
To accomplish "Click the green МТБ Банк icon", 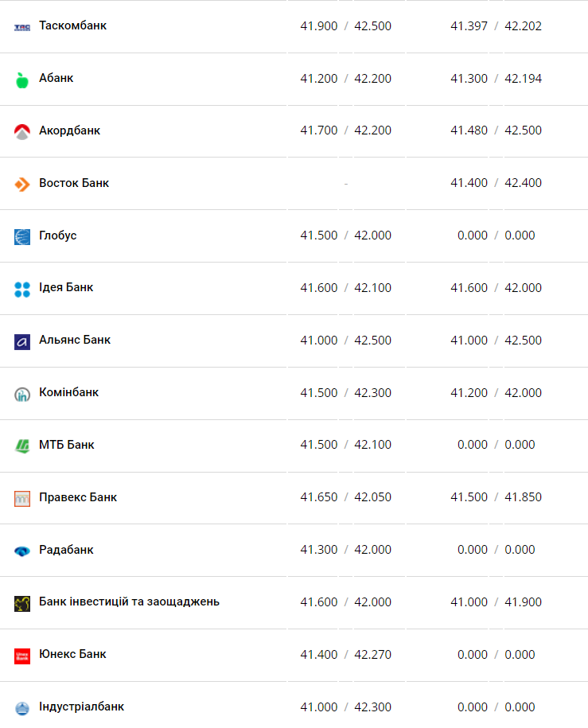I will tap(22, 446).
